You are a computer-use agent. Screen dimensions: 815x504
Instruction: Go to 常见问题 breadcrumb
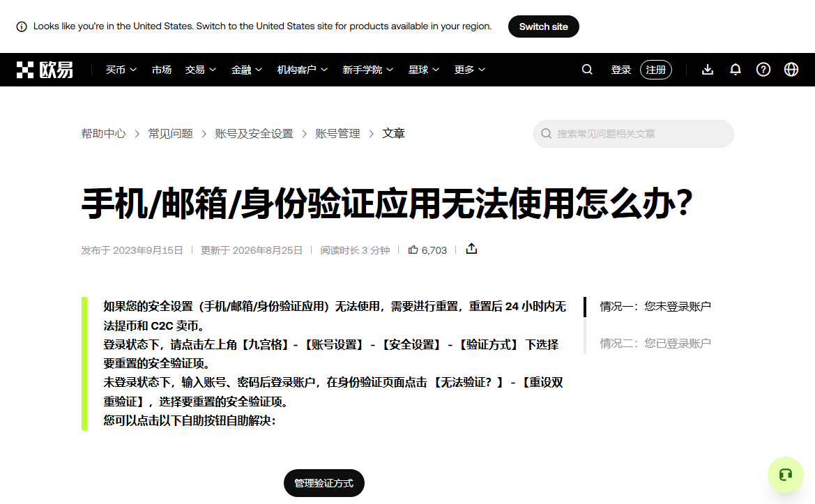[x=171, y=134]
